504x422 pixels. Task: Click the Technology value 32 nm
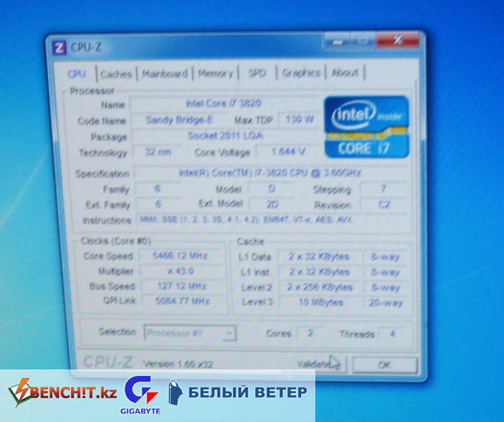(x=158, y=152)
